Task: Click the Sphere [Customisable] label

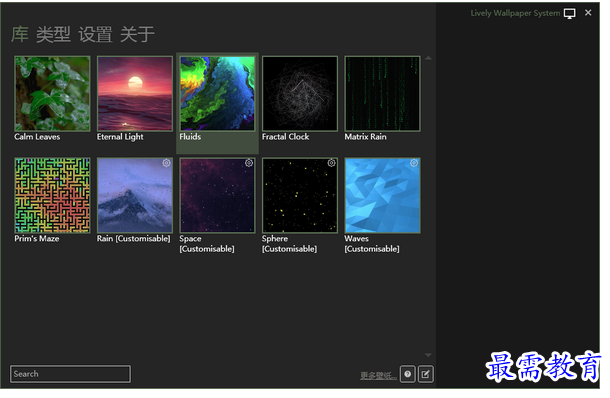Action: [289, 244]
